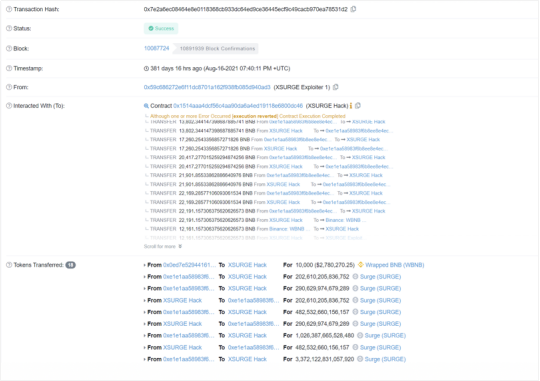The width and height of the screenshot is (540, 381).
Task: Open XSURGE Hack recipient in the WBNB row
Action: pos(247,265)
